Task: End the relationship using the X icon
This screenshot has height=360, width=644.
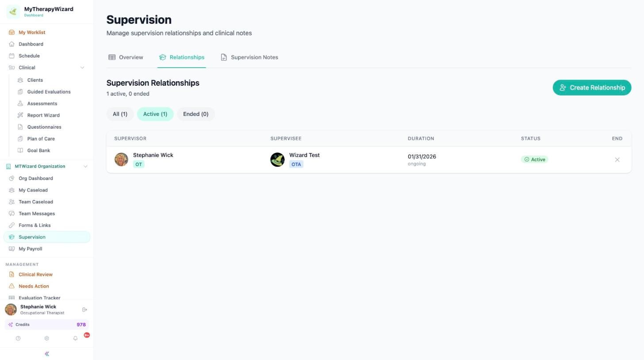Action: click(617, 160)
